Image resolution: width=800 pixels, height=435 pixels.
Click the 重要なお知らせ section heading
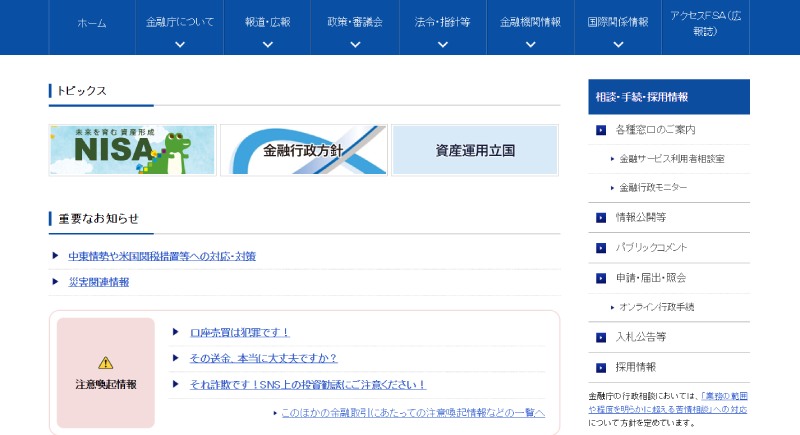click(98, 219)
